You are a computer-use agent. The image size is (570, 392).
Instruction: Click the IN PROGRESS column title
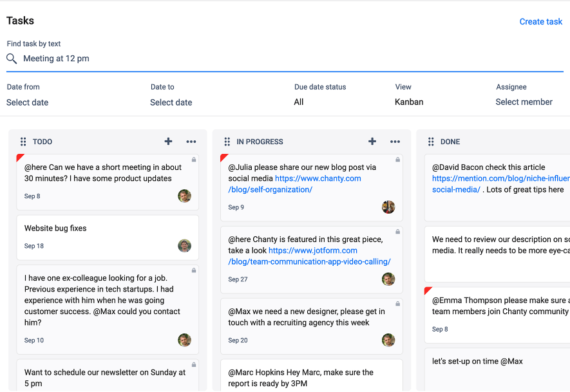(260, 142)
